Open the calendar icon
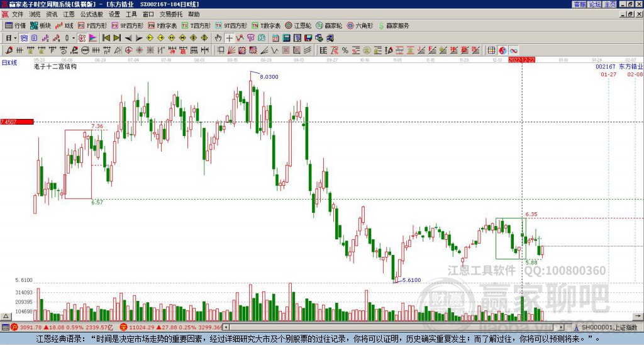 (275, 38)
